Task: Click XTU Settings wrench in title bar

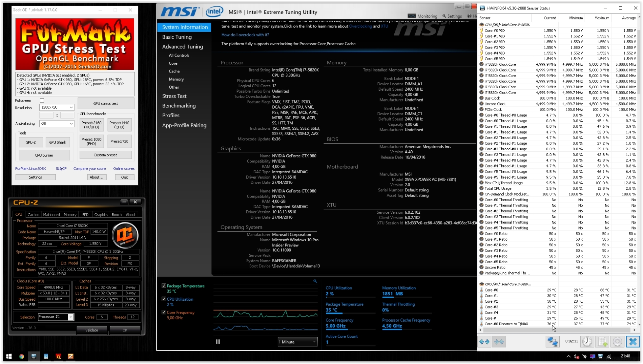Action: (x=452, y=16)
